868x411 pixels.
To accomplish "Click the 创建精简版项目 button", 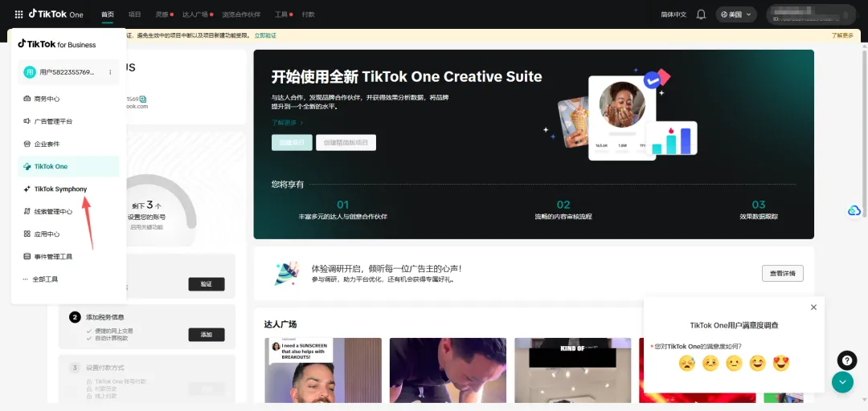I will 346,142.
